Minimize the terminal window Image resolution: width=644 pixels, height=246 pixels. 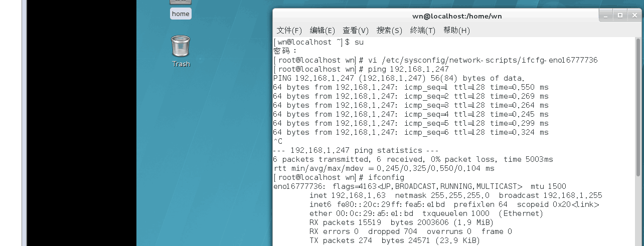[607, 16]
